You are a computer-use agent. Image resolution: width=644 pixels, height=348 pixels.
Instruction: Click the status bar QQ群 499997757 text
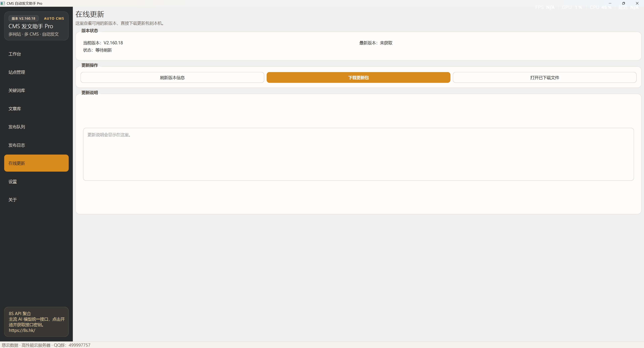(72, 345)
